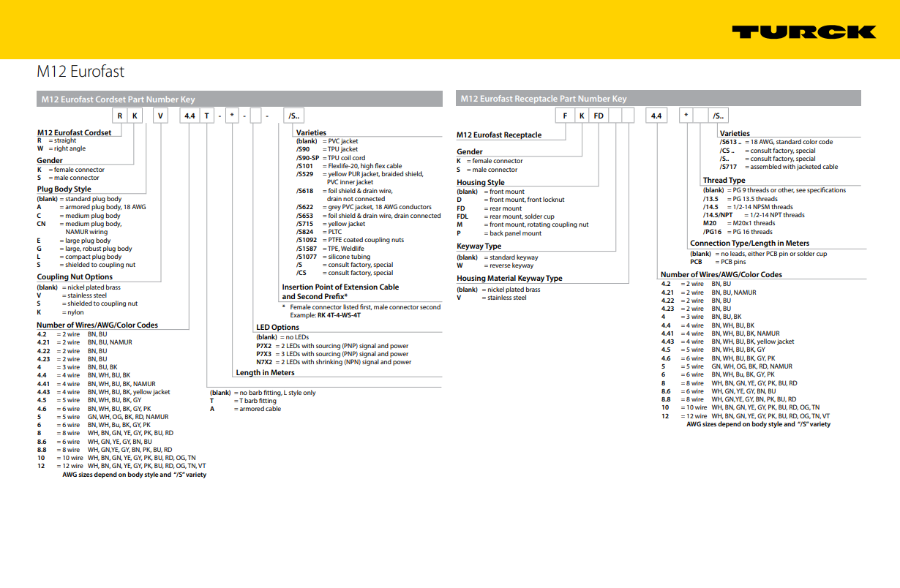Select the example "RK 4T-4-WS-4T"
Viewport: 900px width, 588px height.
point(339,315)
